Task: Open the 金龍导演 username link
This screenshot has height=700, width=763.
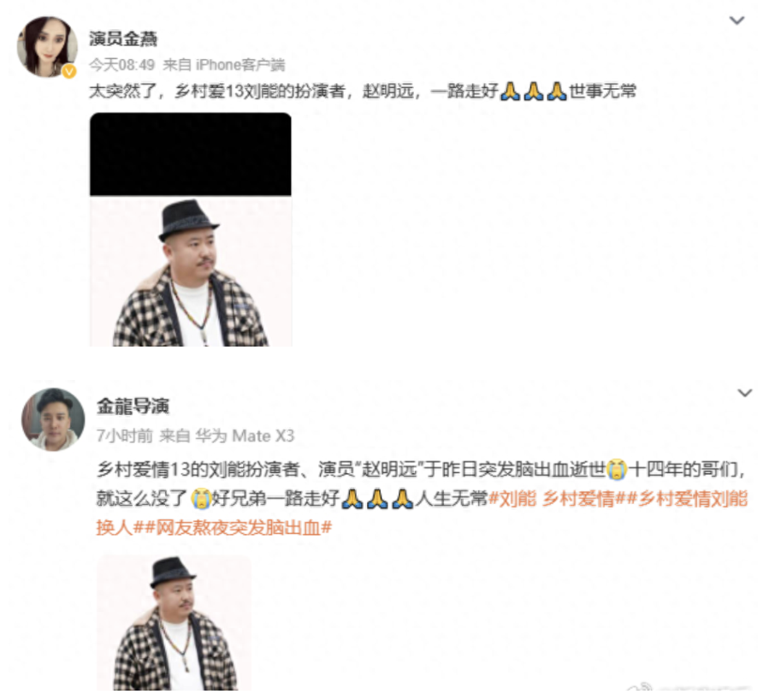Action: click(x=133, y=406)
